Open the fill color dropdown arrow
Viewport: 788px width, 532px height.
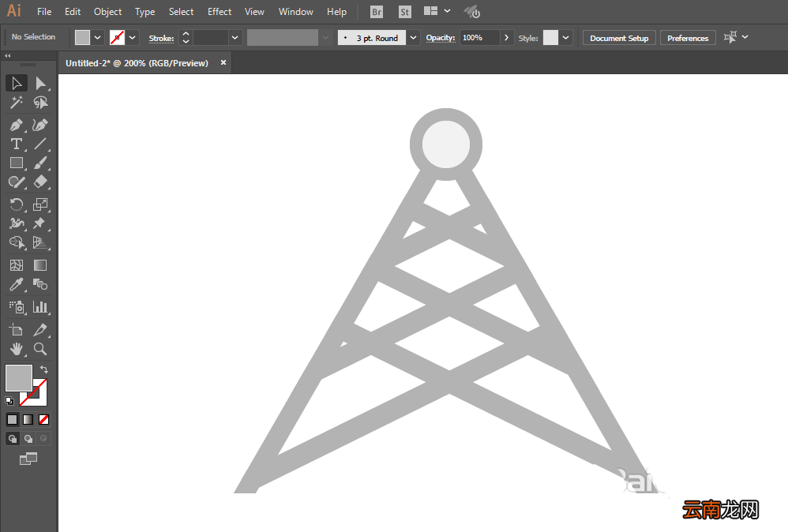click(x=97, y=38)
